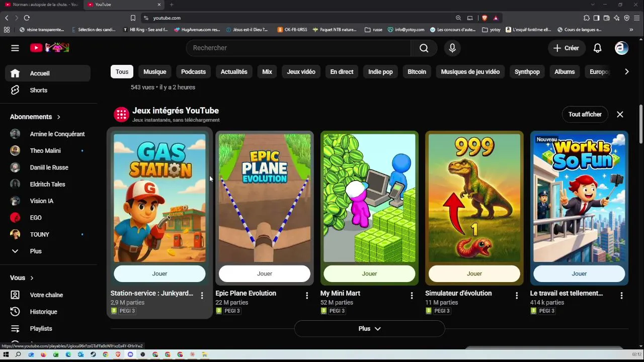
Task: Click Tout afficher for the games
Action: click(x=585, y=114)
